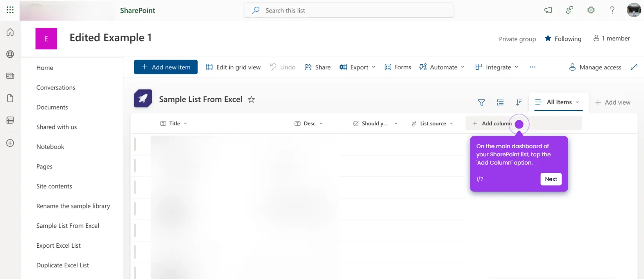This screenshot has height=279, width=644.
Task: Open Pages in the site navigation
Action: point(44,167)
